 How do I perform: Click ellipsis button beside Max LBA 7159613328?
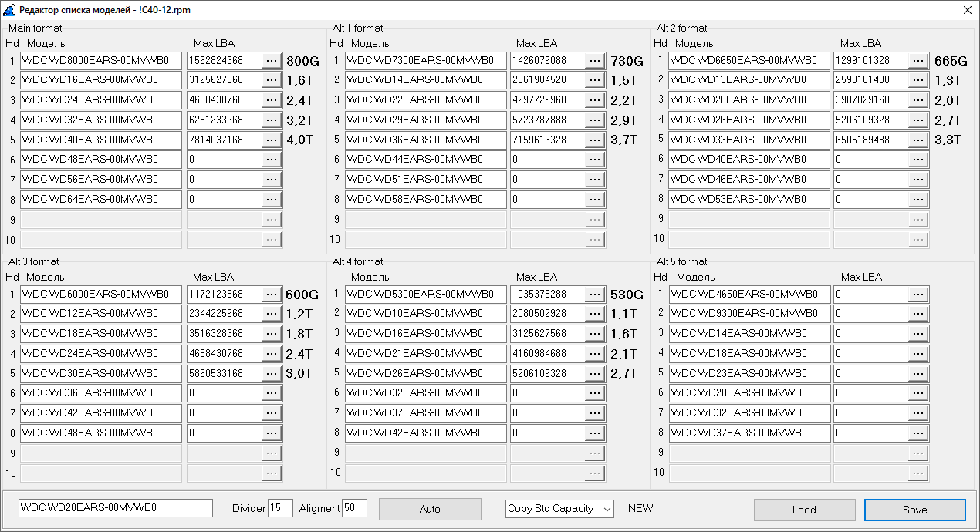pyautogui.click(x=594, y=140)
